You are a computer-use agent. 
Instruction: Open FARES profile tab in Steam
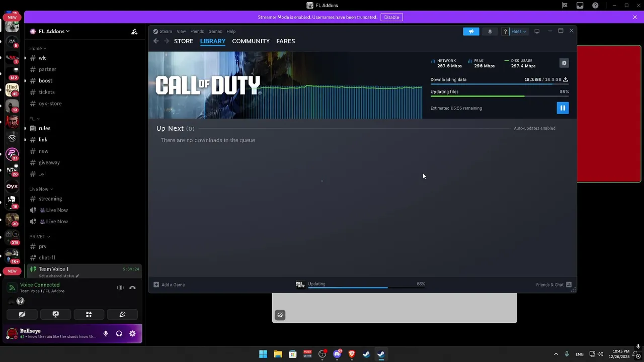(x=285, y=41)
